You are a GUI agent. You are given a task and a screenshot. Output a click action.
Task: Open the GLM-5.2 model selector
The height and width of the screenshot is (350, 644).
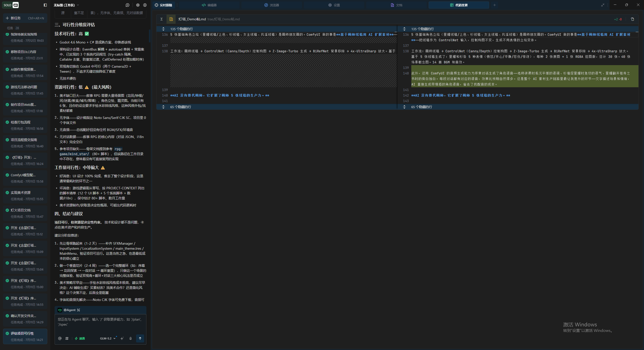pyautogui.click(x=108, y=338)
